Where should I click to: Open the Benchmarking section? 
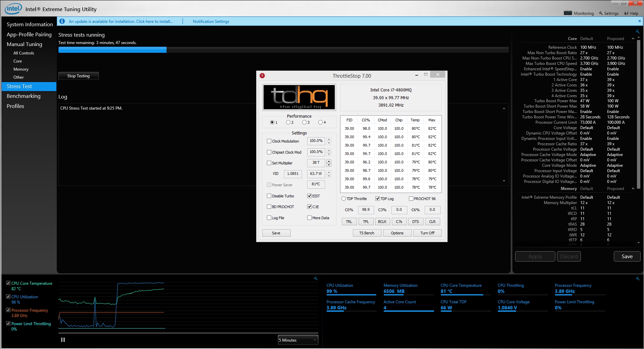coord(24,96)
